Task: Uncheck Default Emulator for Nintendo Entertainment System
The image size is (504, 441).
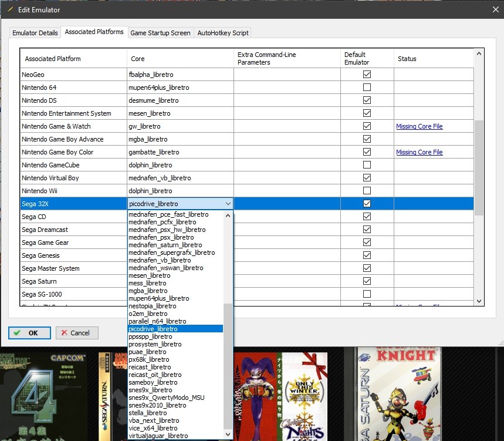Action: point(367,113)
